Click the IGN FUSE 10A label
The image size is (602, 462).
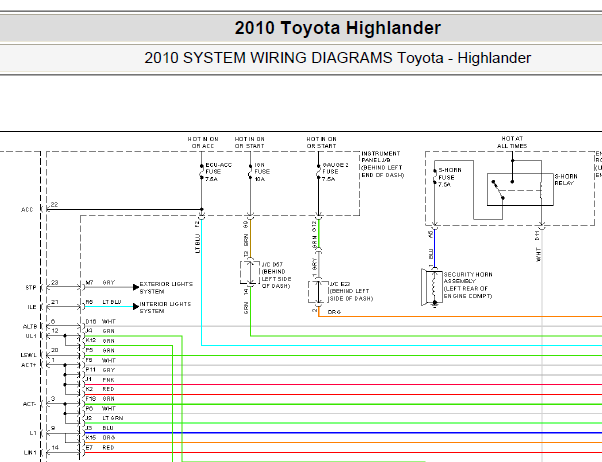point(262,172)
